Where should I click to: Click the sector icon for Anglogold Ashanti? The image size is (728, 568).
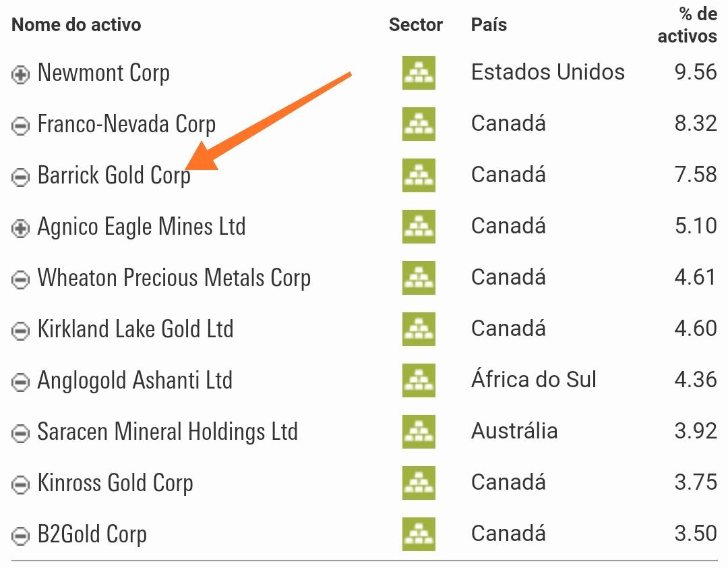(419, 380)
